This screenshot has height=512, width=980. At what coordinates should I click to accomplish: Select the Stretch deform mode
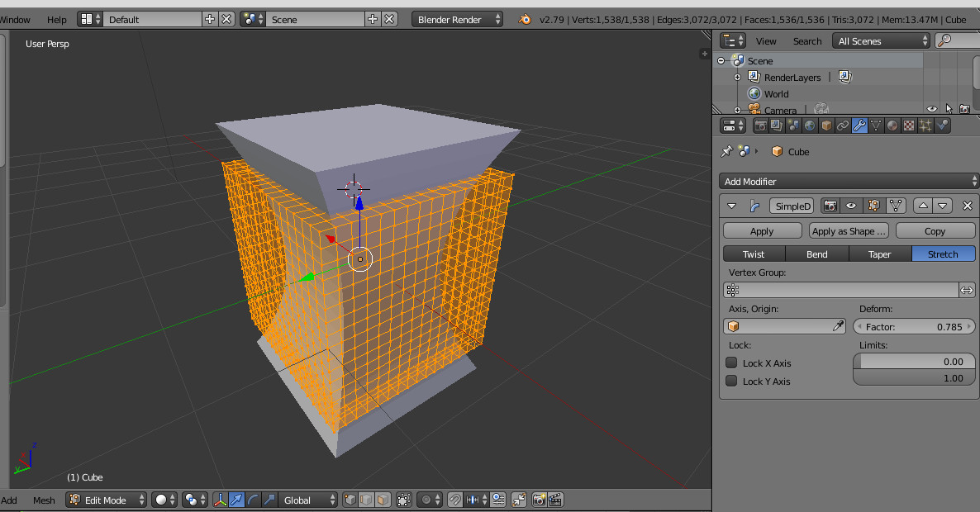click(943, 254)
